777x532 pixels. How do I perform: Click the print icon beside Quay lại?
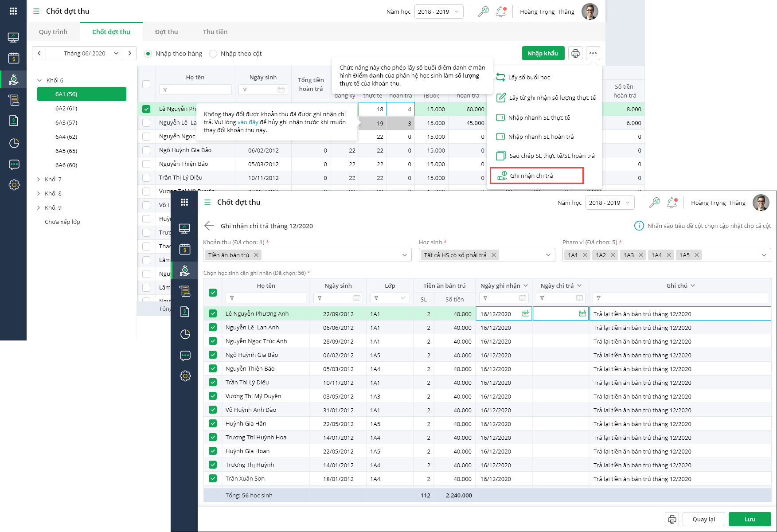coord(672,519)
